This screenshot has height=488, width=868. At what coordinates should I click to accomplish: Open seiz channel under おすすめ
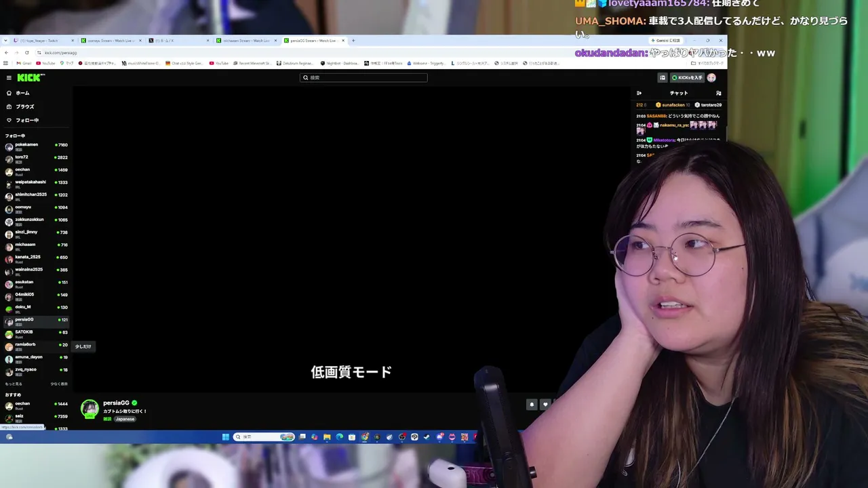[36, 417]
